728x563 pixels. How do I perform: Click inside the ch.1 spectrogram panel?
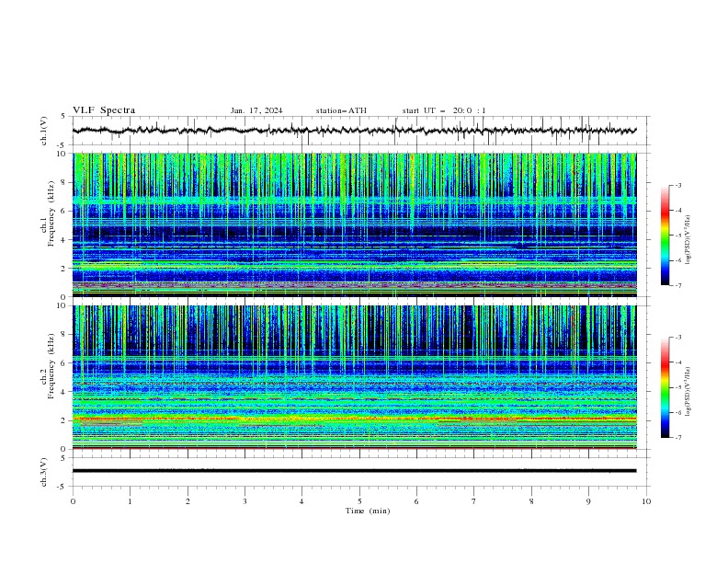(354, 224)
